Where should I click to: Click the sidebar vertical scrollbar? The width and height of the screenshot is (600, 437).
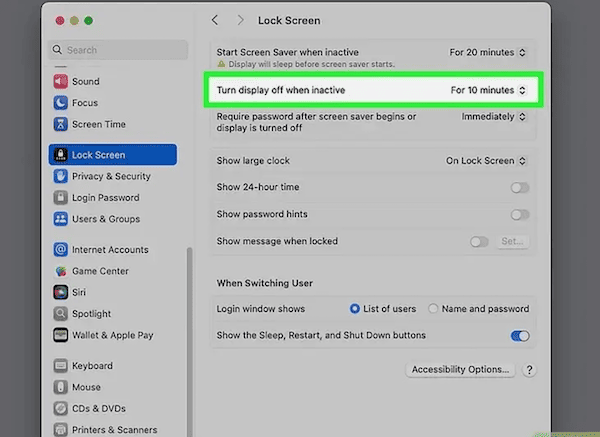point(189,342)
